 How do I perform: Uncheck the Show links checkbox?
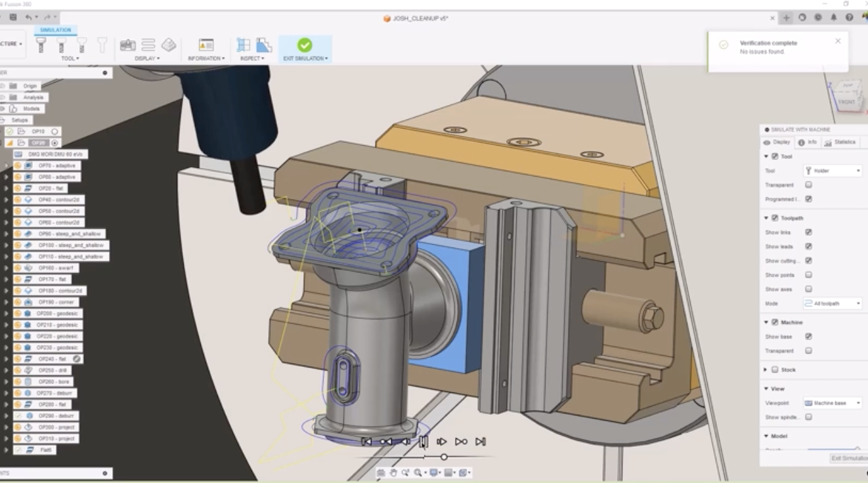click(x=808, y=232)
